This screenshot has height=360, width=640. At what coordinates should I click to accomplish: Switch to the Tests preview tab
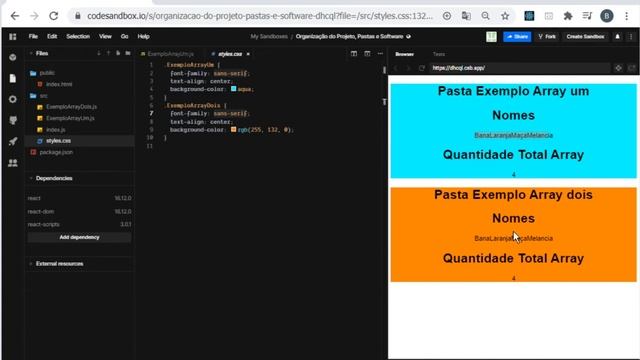tap(439, 54)
